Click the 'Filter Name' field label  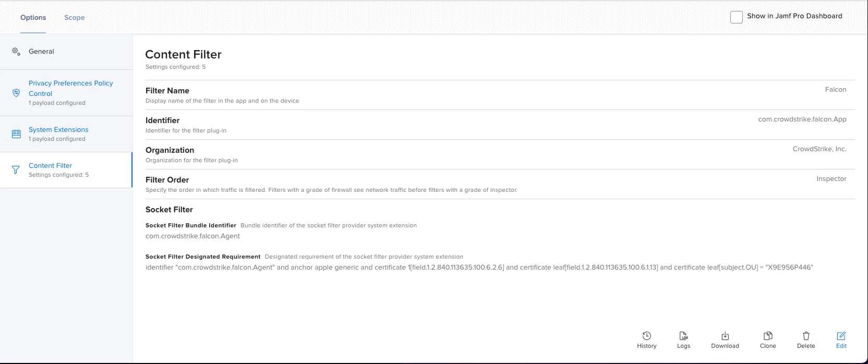click(x=167, y=90)
